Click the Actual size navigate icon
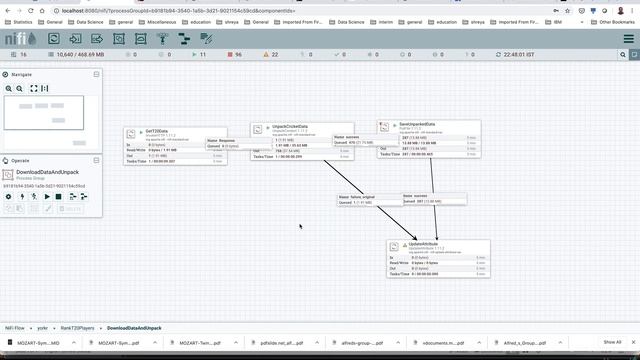The height and width of the screenshot is (360, 640). pyautogui.click(x=45, y=89)
